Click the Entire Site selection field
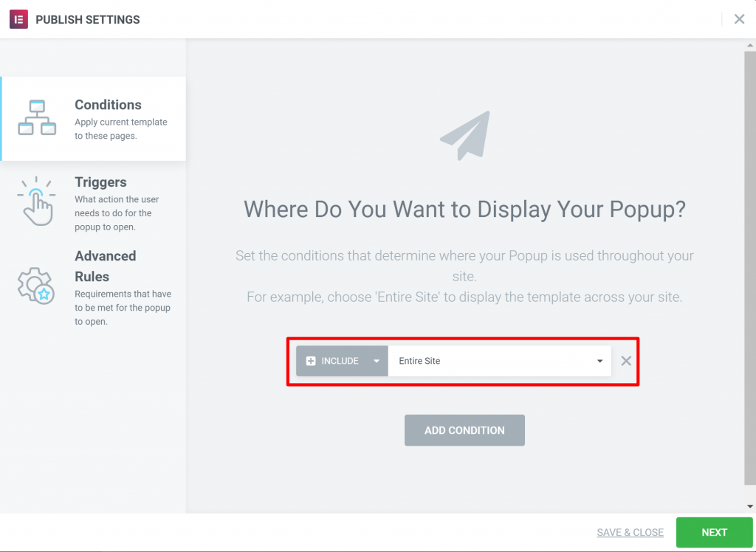756x552 pixels. [487, 361]
